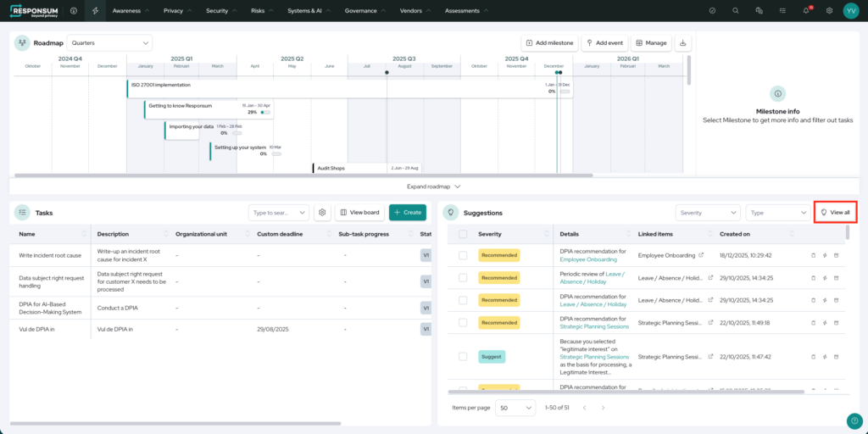
Task: Open the Quarters roadmap scale dropdown
Action: [x=109, y=42]
